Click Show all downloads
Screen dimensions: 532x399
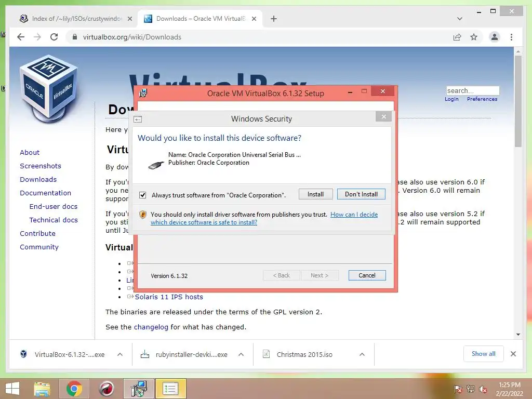click(484, 354)
